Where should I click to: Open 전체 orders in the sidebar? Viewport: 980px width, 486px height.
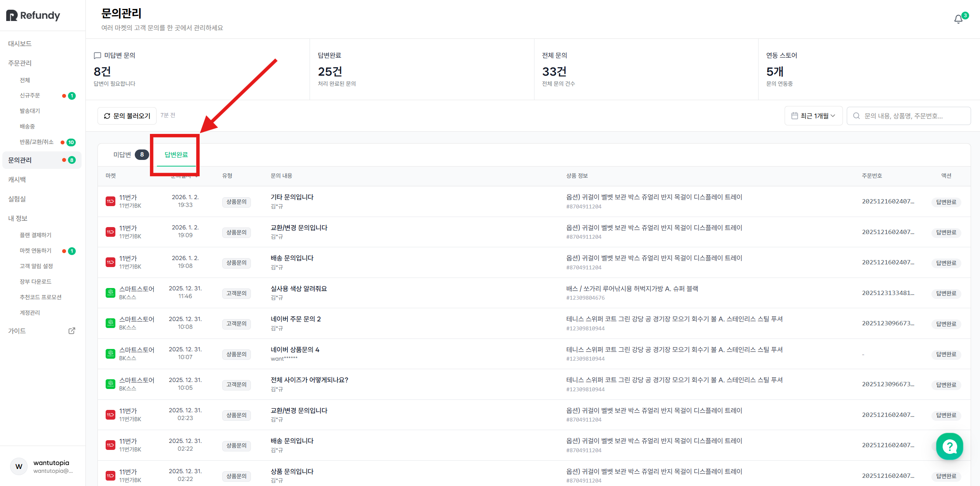click(x=25, y=80)
